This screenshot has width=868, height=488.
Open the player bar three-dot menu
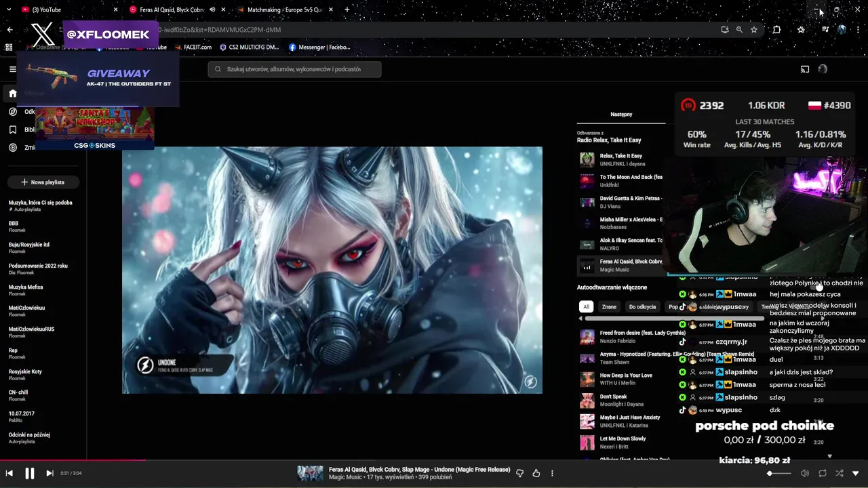point(552,473)
